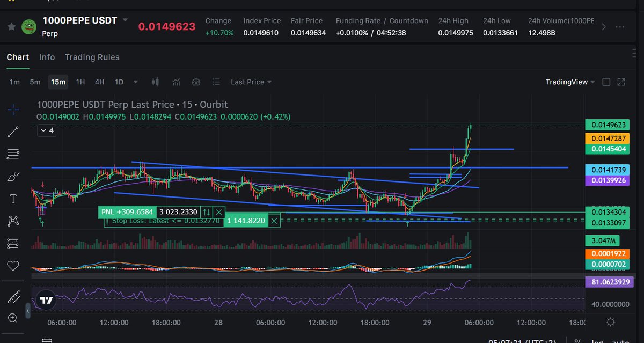Select the crosshair cursor tool

[x=13, y=109]
